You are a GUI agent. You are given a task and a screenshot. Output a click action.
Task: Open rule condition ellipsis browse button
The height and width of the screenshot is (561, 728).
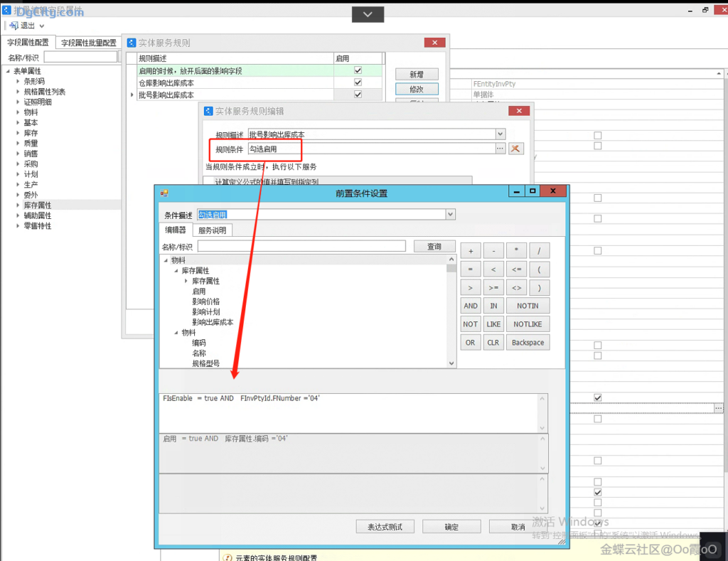click(500, 149)
